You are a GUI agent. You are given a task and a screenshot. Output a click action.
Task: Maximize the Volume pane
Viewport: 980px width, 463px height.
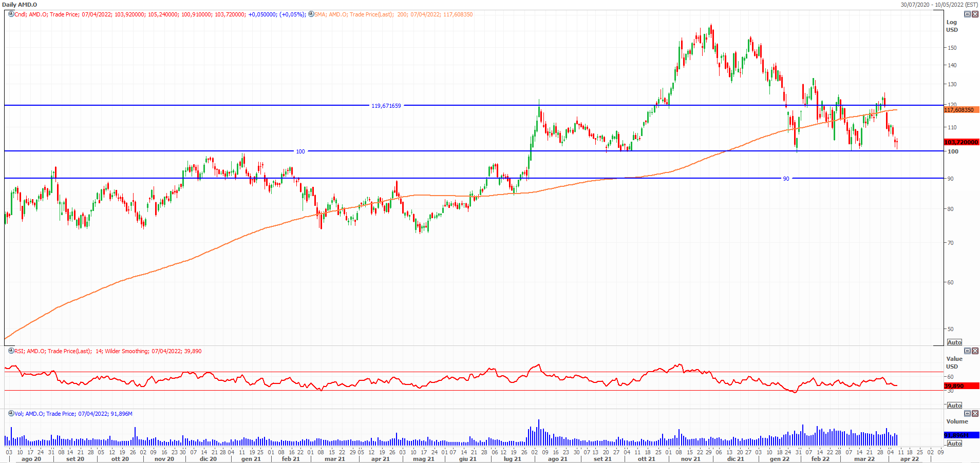[x=967, y=414]
